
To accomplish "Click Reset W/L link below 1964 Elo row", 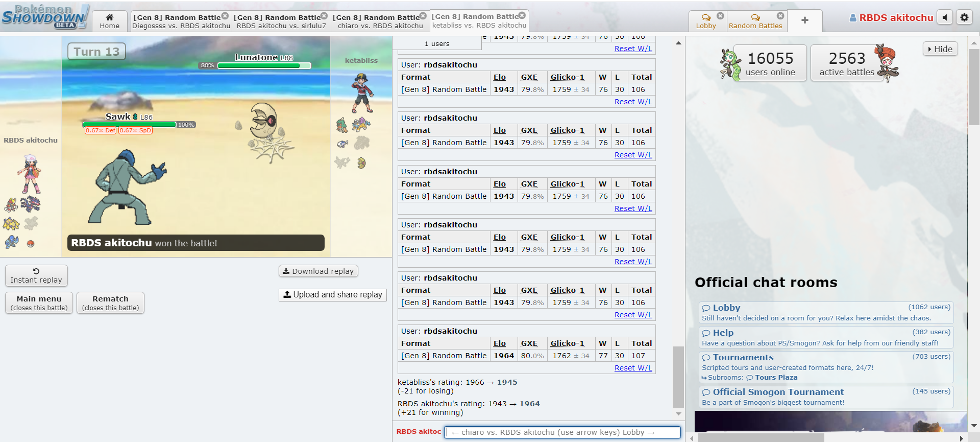I will 633,368.
